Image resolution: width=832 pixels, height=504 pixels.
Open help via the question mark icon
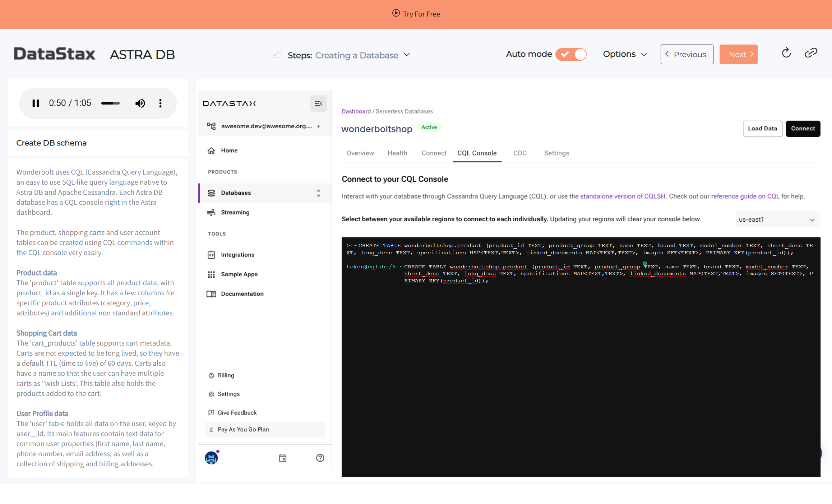320,458
